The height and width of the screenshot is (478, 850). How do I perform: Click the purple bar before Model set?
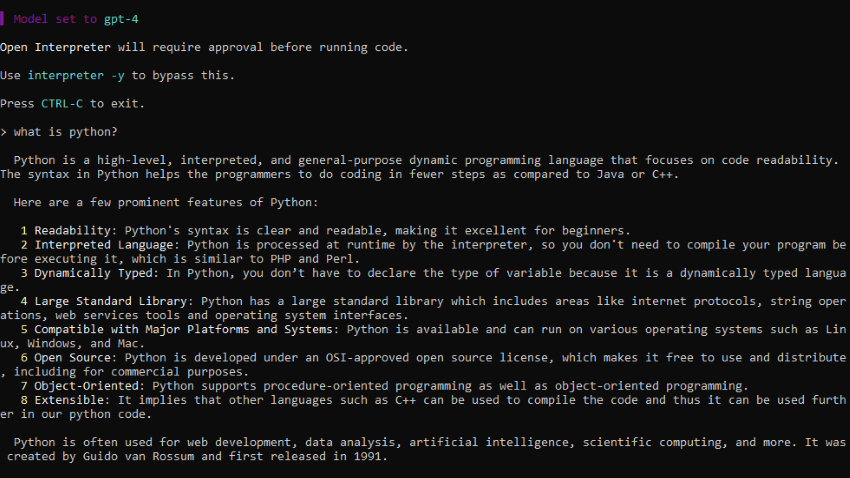[2, 19]
